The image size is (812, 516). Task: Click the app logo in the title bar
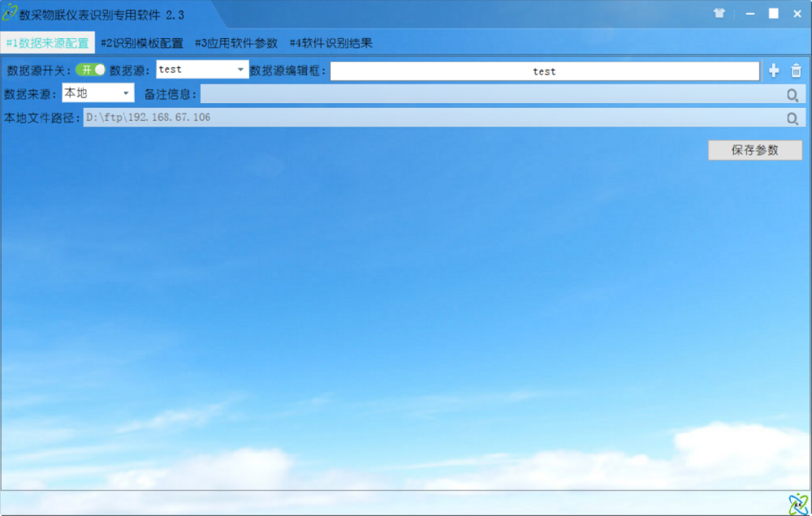pyautogui.click(x=10, y=14)
